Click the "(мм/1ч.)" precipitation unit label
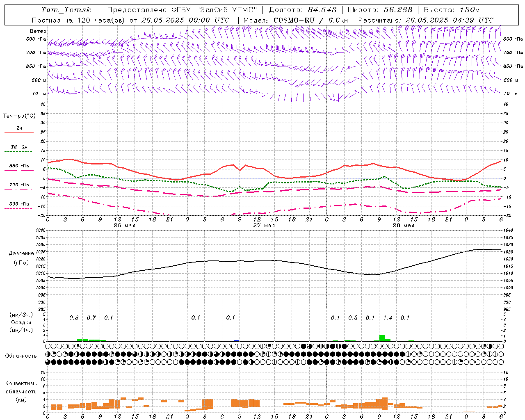The image size is (525, 420). (20, 330)
